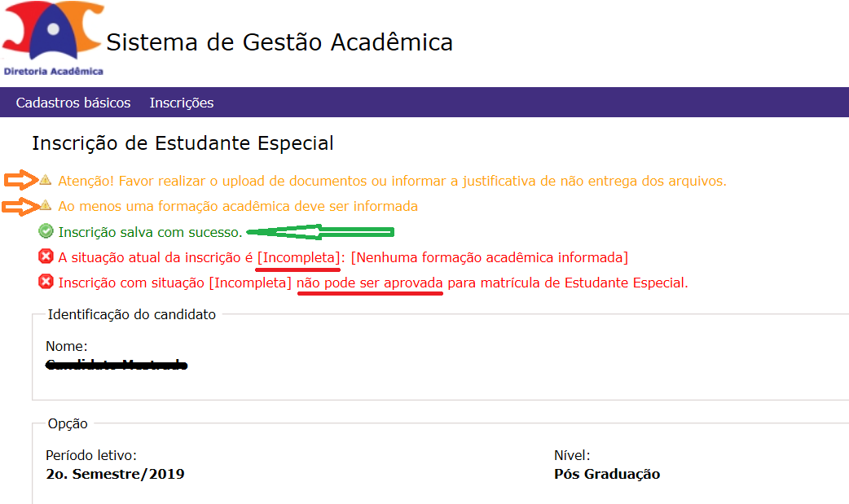Open the Inscrições menu
849x504 pixels.
click(182, 103)
